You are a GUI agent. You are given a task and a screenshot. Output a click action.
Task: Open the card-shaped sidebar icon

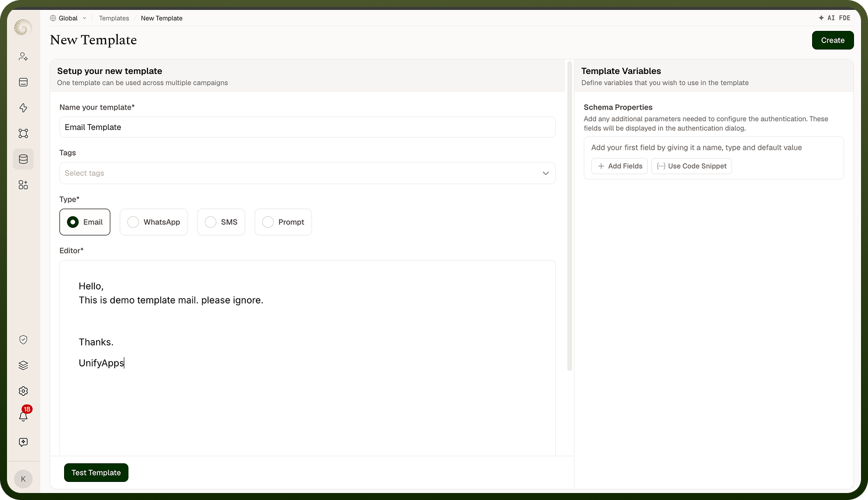(x=23, y=82)
